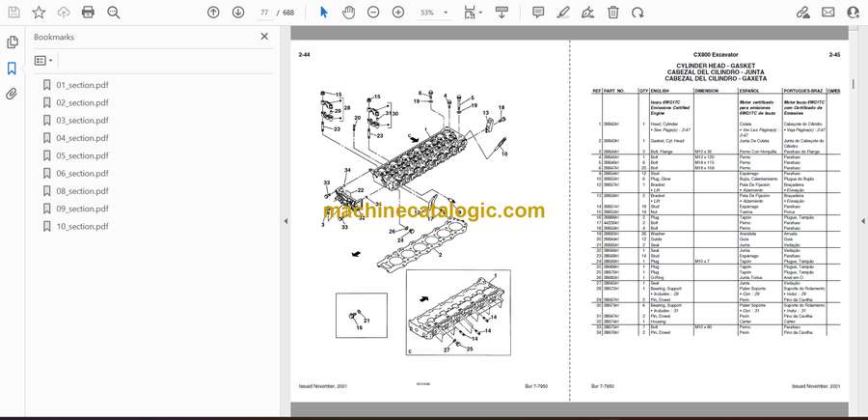Image resolution: width=868 pixels, height=420 pixels.
Task: Activate the hand pan tool
Action: [x=348, y=13]
